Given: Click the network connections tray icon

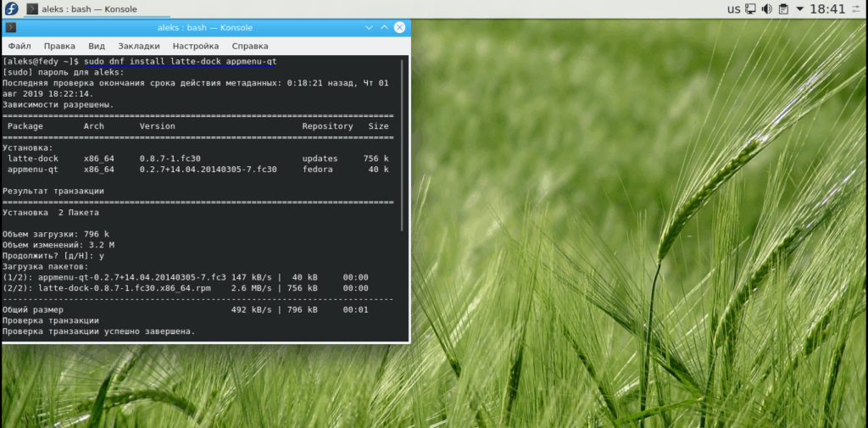Looking at the screenshot, I should (x=749, y=9).
